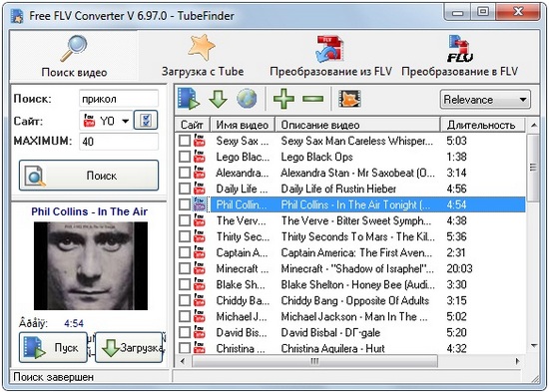
Task: Check the Captain America row checkbox
Action: (x=185, y=252)
